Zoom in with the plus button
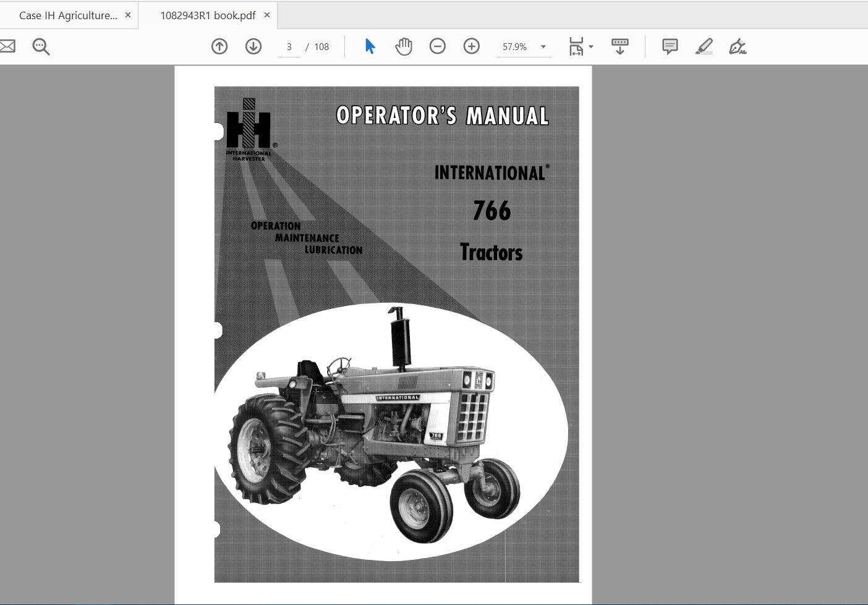This screenshot has height=605, width=868. (472, 46)
